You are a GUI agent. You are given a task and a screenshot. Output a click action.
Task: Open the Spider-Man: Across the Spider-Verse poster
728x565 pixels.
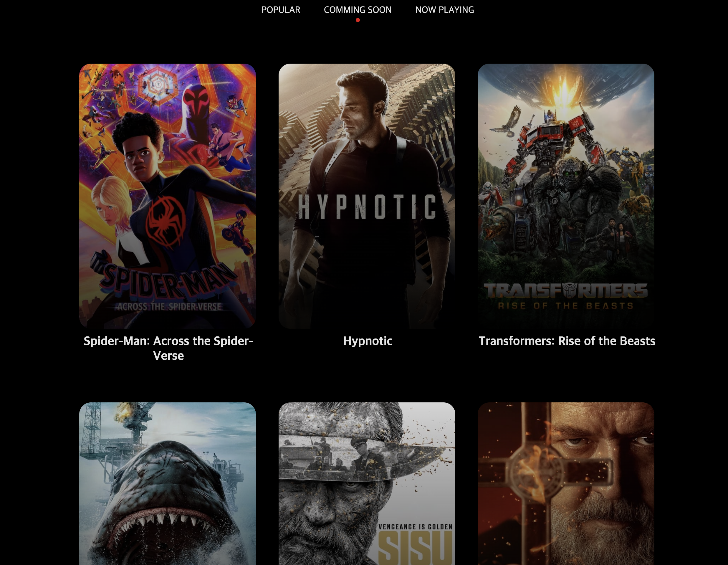click(x=168, y=196)
